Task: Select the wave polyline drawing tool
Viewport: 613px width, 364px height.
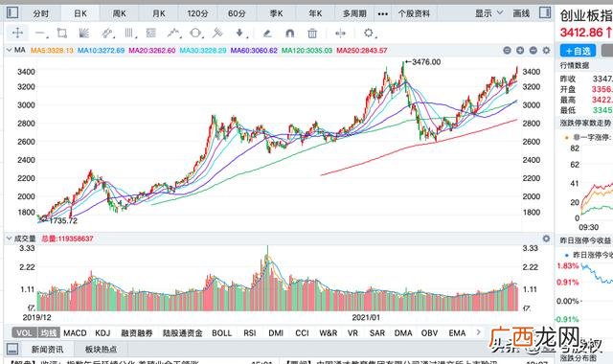Action: [x=174, y=34]
